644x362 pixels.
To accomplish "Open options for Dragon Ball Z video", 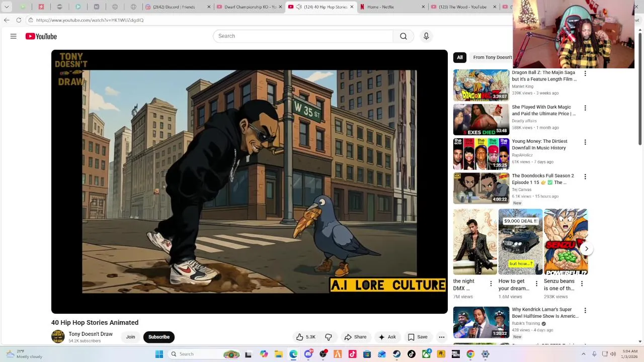I will point(585,73).
